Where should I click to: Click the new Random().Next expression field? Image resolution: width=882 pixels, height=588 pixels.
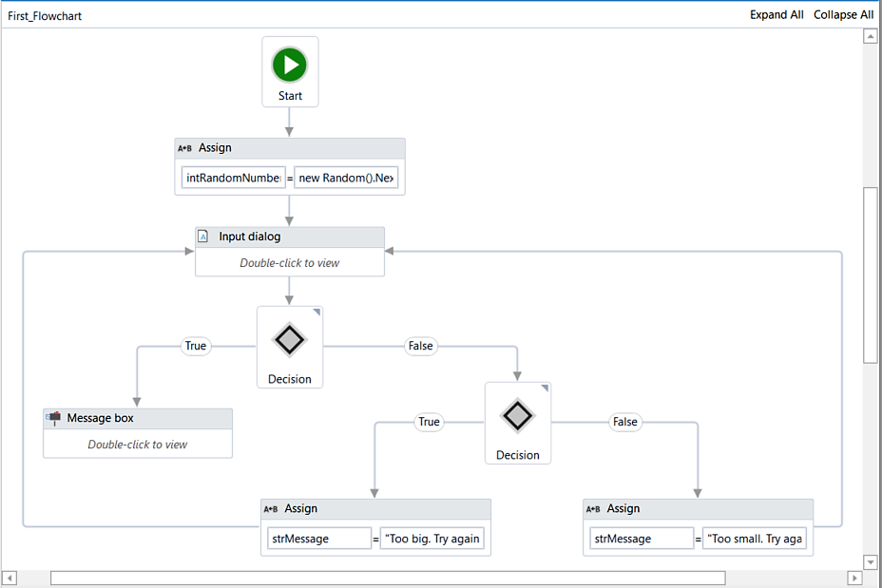(x=346, y=178)
